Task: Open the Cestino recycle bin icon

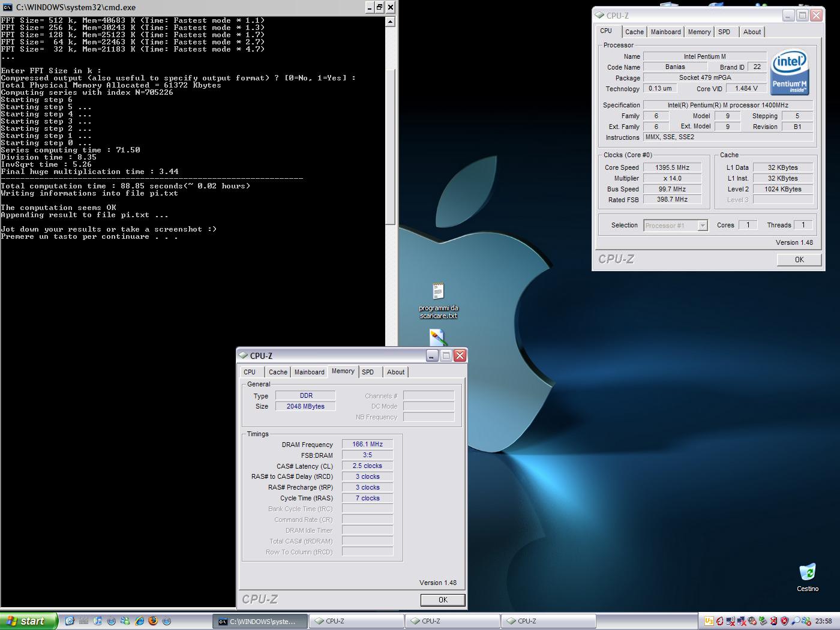Action: [808, 577]
